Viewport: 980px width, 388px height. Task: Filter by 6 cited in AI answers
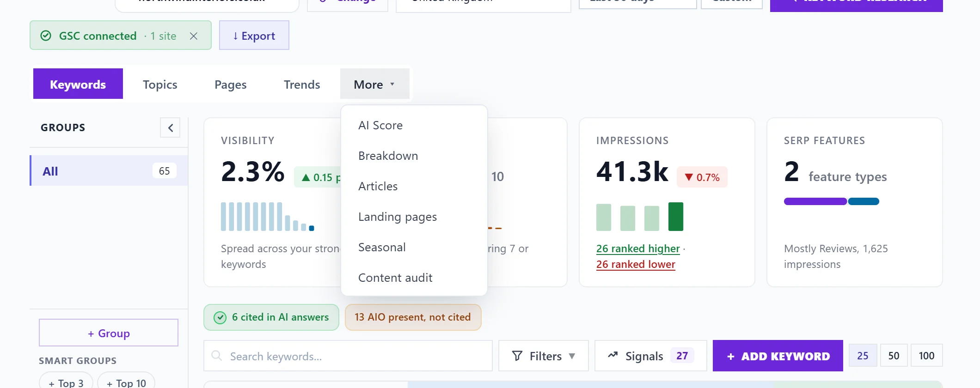pos(271,317)
